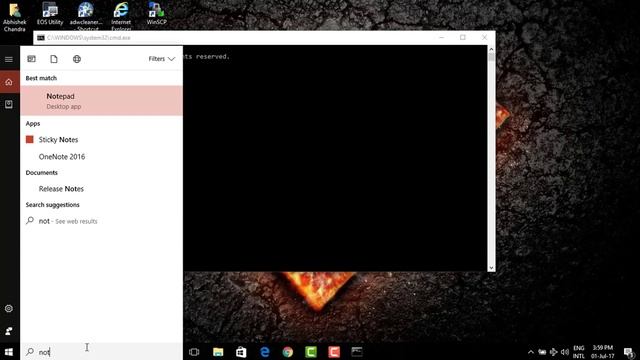Viewport: 640px width, 360px height.
Task: Filter search results by Apps icon
Action: (x=31, y=59)
